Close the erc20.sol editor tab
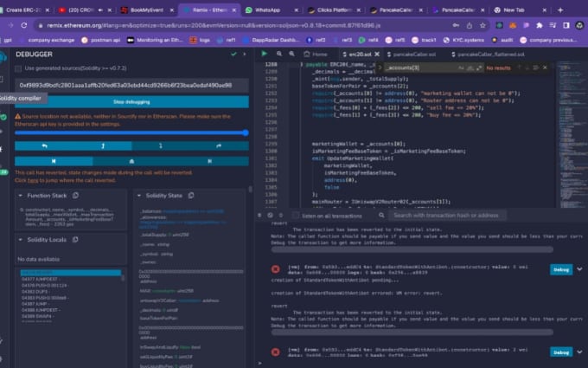588x368 pixels. pyautogui.click(x=377, y=54)
